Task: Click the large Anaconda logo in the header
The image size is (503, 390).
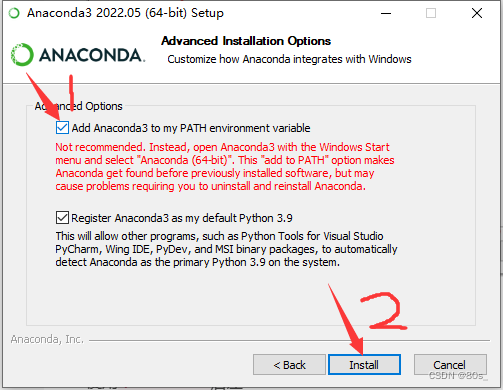Action: click(78, 54)
